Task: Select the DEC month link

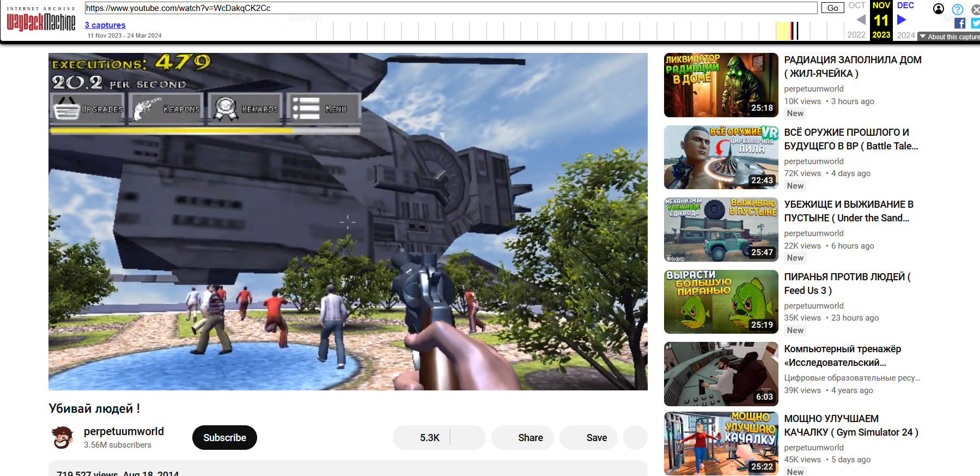Action: pos(905,5)
